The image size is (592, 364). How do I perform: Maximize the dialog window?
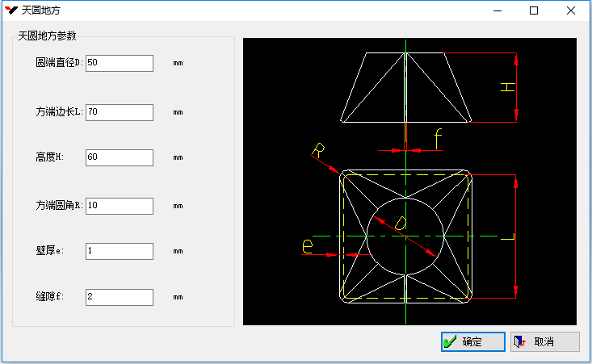tap(534, 10)
